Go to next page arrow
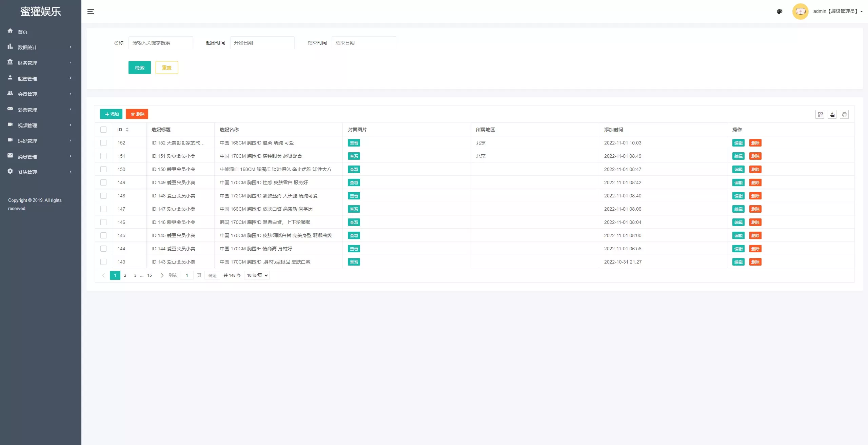This screenshot has width=868, height=445. tap(162, 275)
